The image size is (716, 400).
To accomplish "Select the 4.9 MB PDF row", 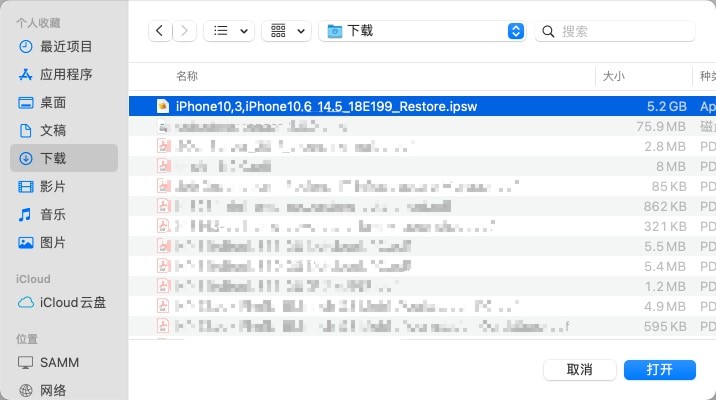I will (x=422, y=306).
